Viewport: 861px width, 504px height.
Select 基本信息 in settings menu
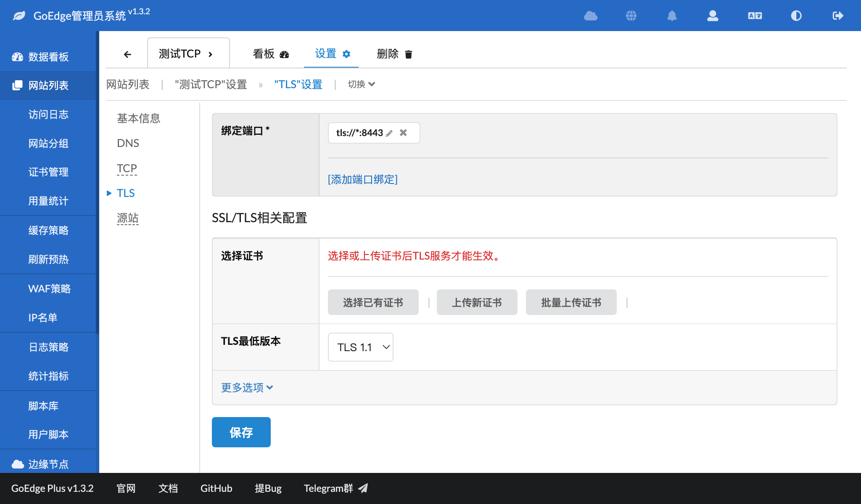tap(139, 118)
